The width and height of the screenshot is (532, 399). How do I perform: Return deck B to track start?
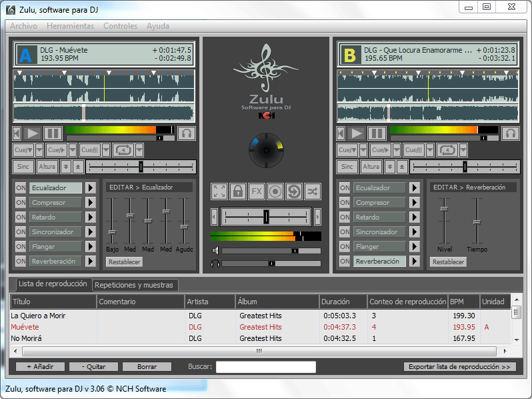coord(341,133)
